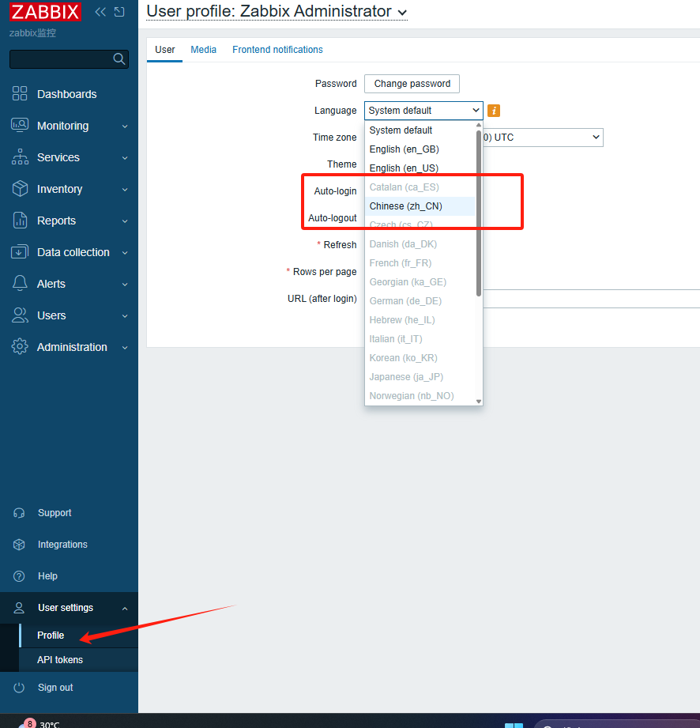Viewport: 700px width, 728px height.
Task: Open the Dashboards menu item
Action: [67, 94]
